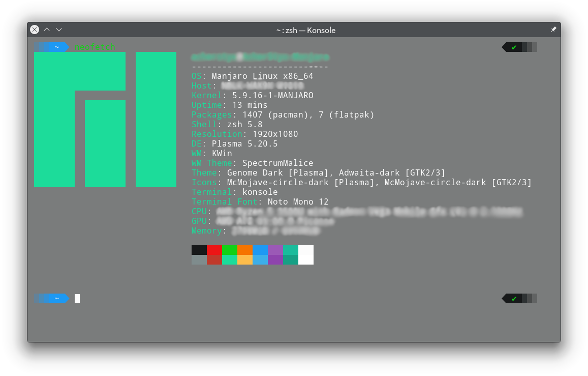The width and height of the screenshot is (588, 376).
Task: Close the Konsole window
Action: pyautogui.click(x=35, y=30)
